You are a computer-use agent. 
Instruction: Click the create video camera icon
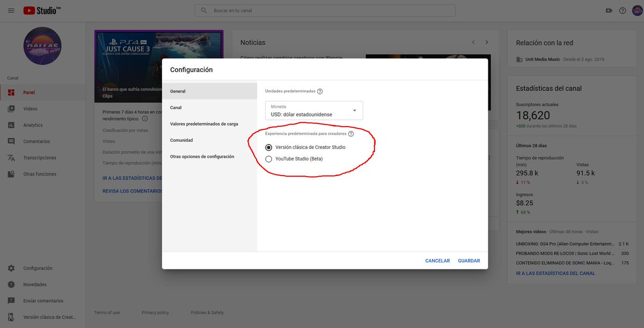(x=609, y=10)
